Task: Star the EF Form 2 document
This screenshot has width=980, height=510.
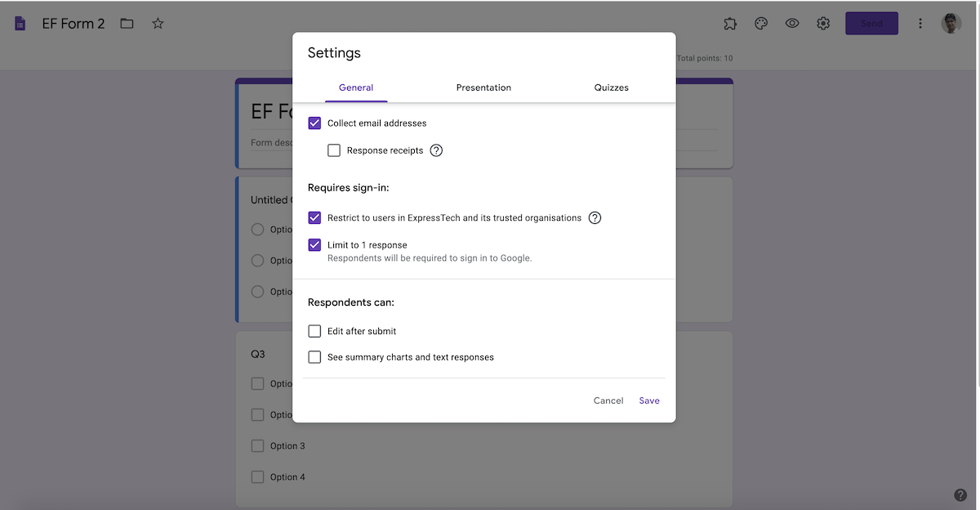Action: pos(158,23)
